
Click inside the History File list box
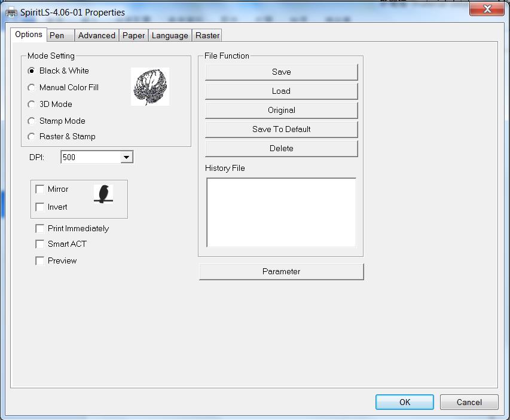point(281,212)
